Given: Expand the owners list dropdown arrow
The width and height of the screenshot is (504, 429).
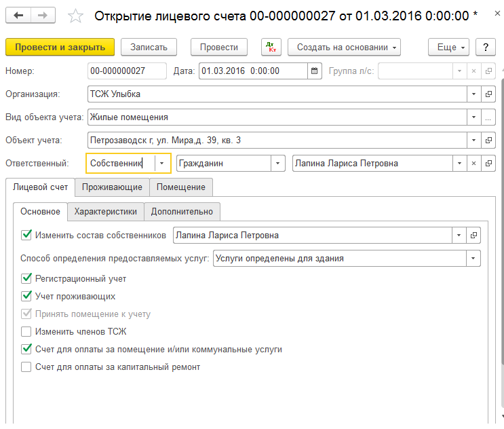Looking at the screenshot, I should coord(459,236).
